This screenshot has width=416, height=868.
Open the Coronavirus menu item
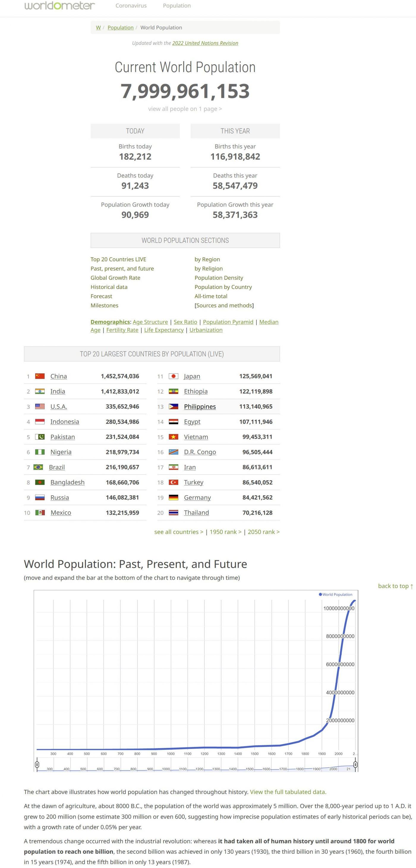point(131,6)
